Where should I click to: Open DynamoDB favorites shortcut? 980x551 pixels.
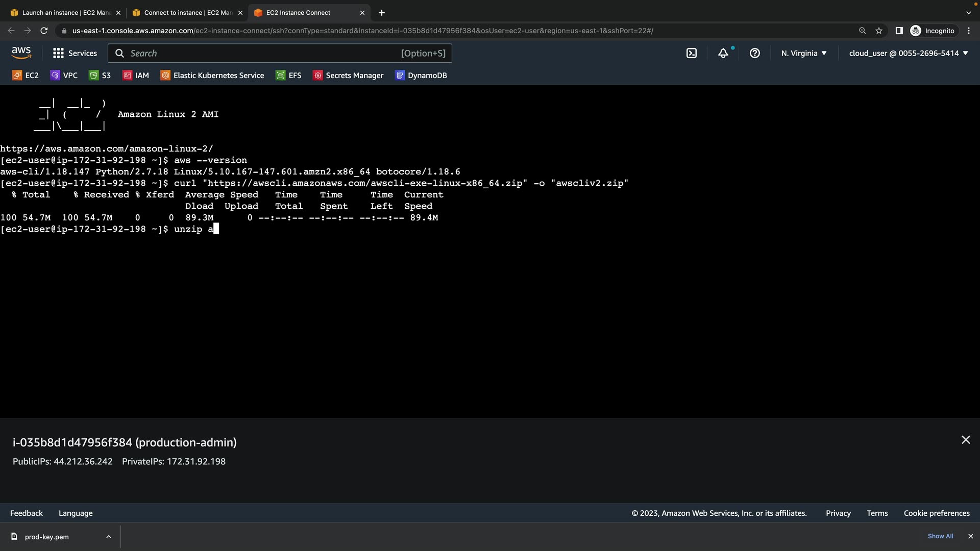[x=421, y=76]
